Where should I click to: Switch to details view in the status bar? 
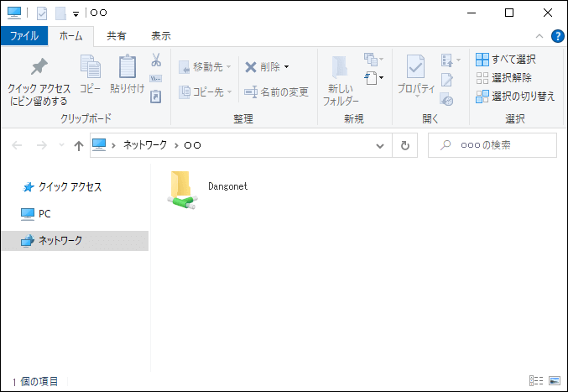(x=536, y=381)
